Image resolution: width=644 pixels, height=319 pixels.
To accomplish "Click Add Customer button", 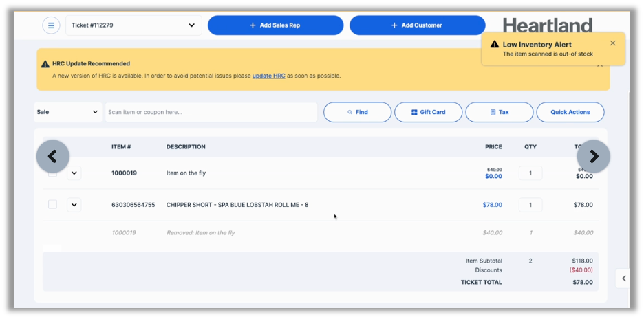I will tap(417, 25).
